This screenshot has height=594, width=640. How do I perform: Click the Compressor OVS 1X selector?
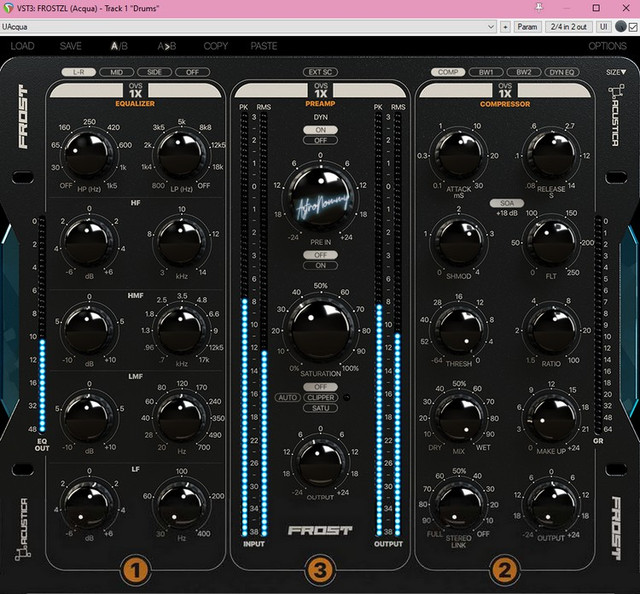pyautogui.click(x=505, y=90)
